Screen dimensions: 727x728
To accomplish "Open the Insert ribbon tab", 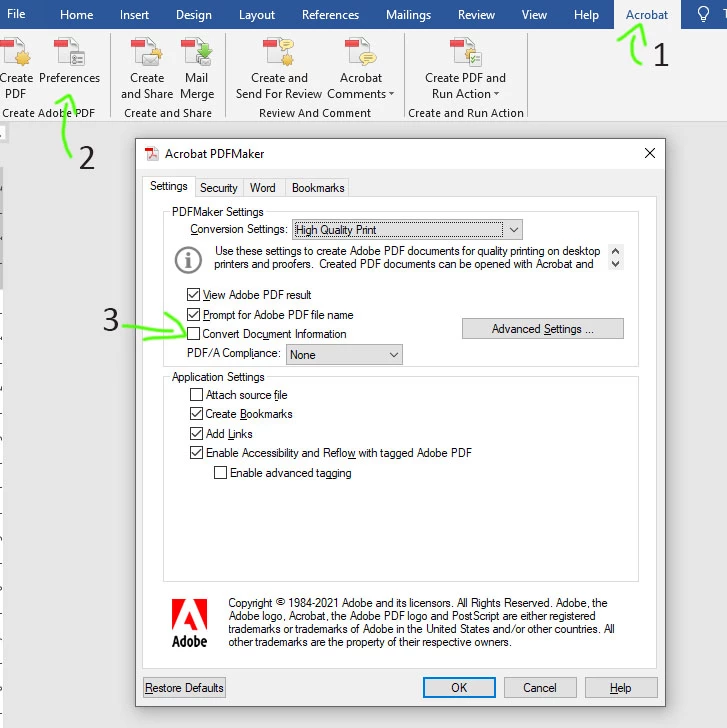I will click(134, 15).
